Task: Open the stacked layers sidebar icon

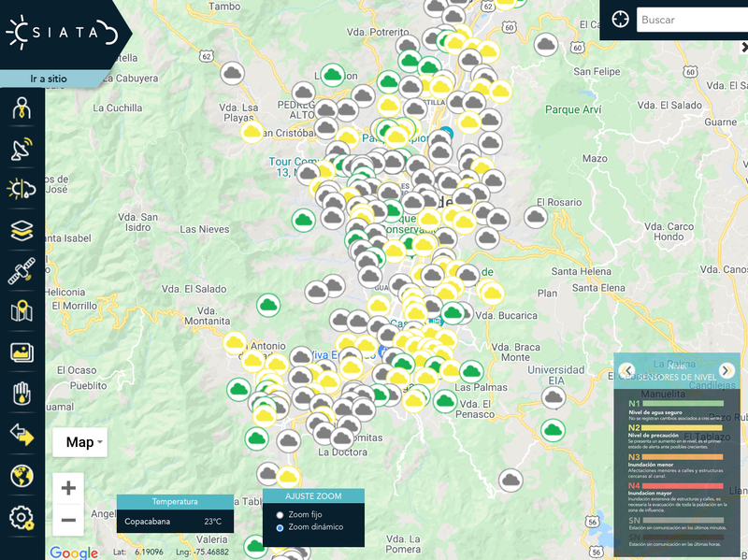Action: point(22,230)
